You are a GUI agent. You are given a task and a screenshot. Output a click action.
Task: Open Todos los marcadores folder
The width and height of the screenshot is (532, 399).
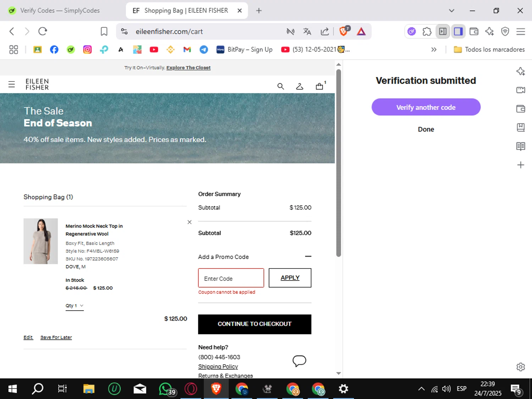tap(489, 50)
